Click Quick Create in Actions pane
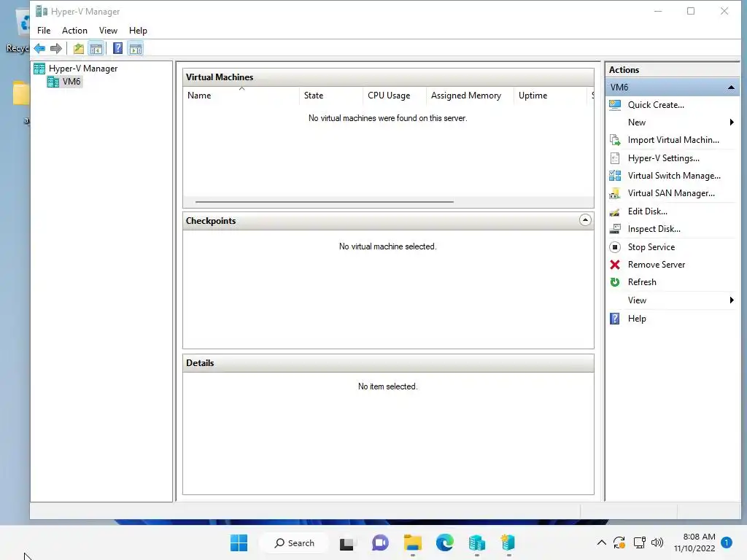747x560 pixels. tap(656, 105)
